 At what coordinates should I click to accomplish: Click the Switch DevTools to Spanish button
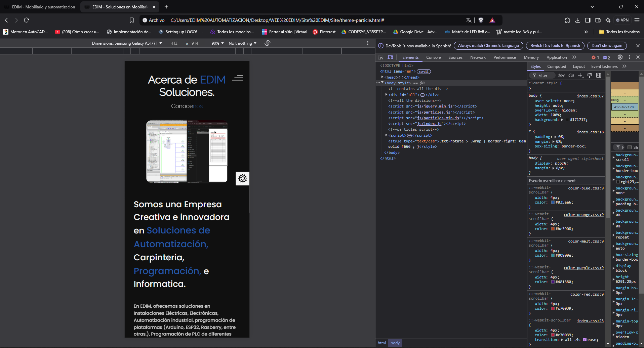pos(555,45)
